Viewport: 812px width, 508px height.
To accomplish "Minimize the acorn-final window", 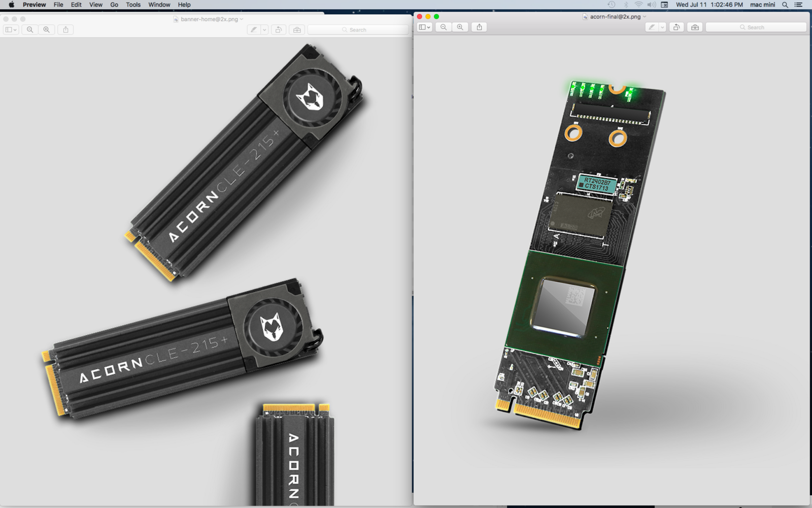I will (428, 16).
